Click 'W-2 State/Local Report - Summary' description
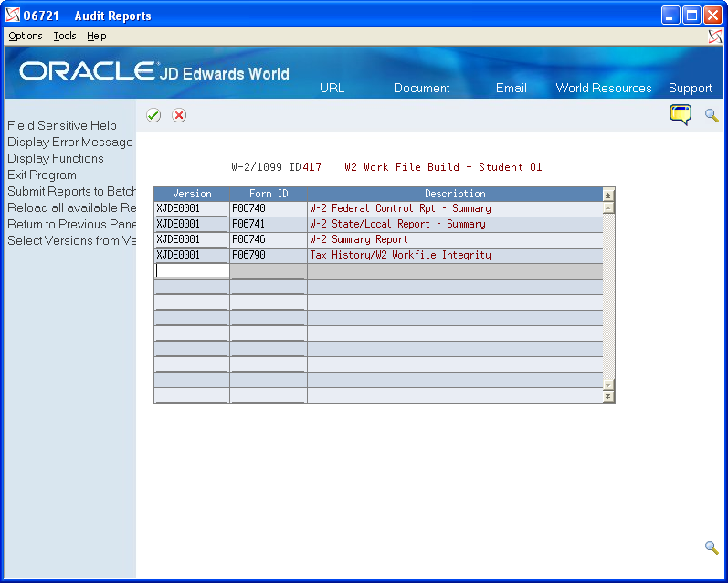728x583 pixels. pos(397,224)
